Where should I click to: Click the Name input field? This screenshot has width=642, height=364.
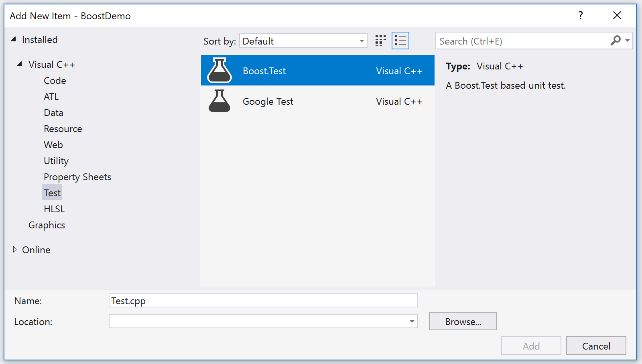[263, 300]
